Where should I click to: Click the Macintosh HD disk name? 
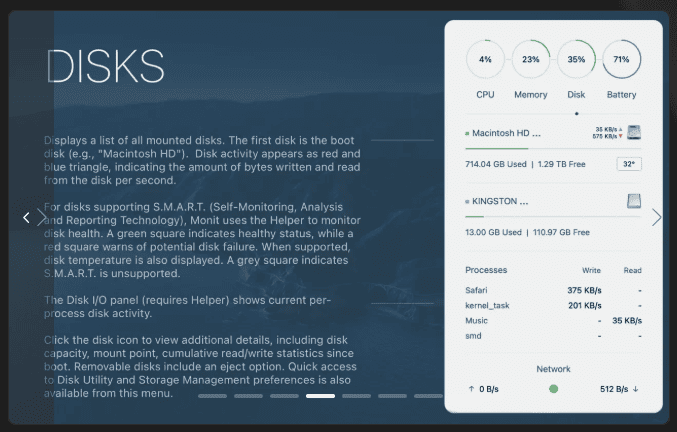(506, 133)
